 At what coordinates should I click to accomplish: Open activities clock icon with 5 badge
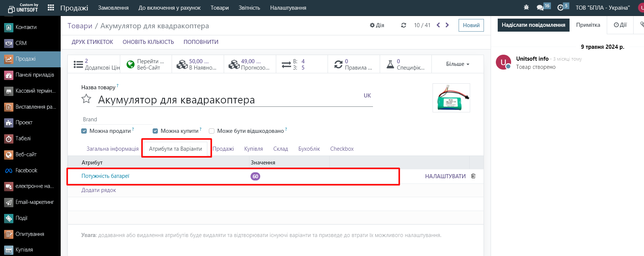[560, 7]
